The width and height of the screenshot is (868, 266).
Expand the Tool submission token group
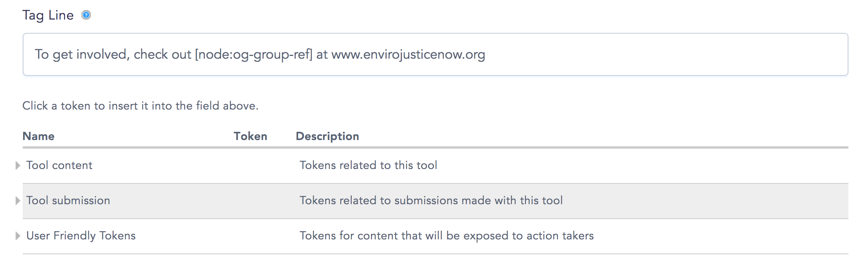click(x=18, y=201)
